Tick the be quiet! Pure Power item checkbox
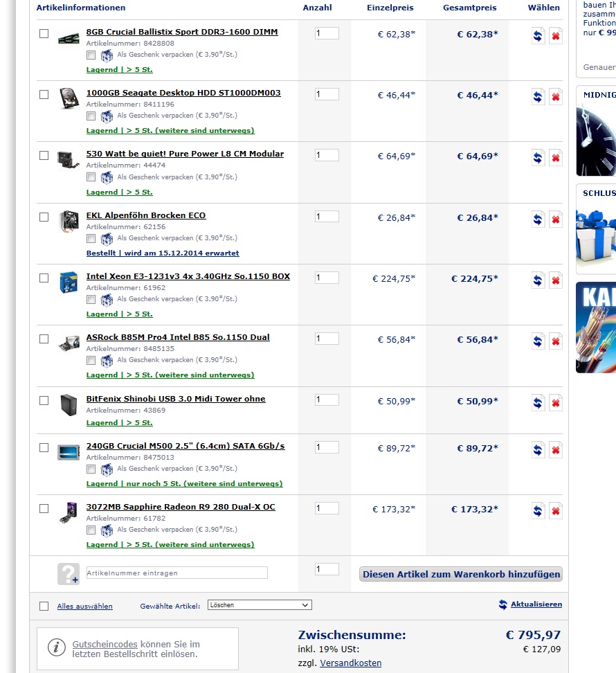 coord(44,155)
